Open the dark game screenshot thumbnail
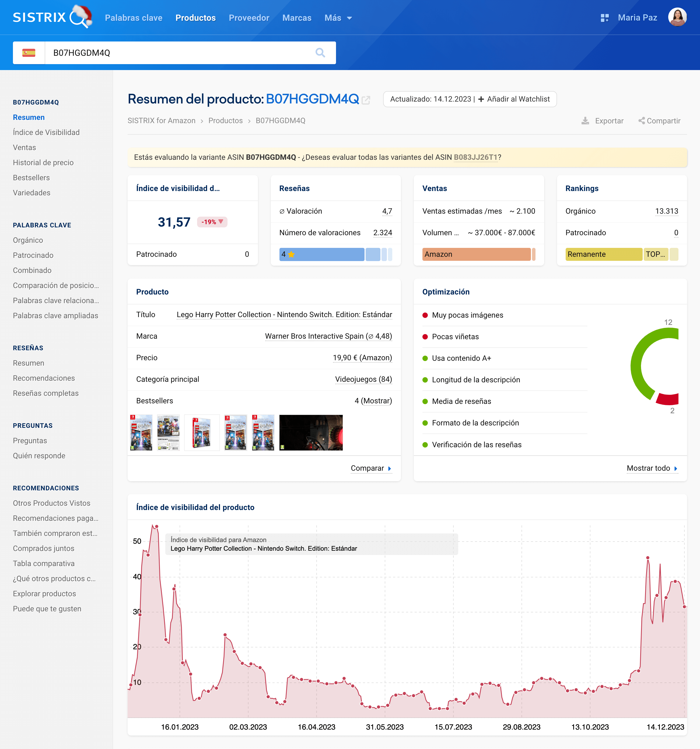 point(311,432)
